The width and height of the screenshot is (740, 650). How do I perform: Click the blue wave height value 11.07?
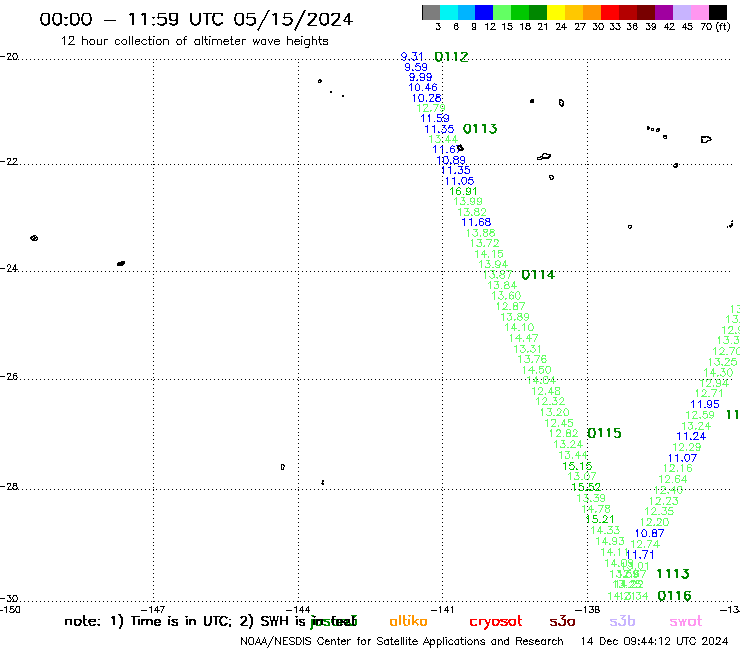(x=682, y=458)
